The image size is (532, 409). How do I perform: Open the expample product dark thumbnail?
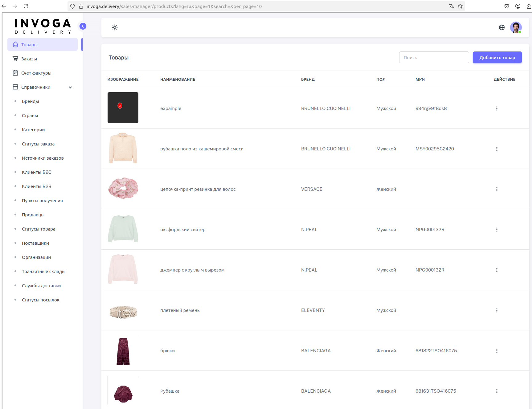pyautogui.click(x=123, y=108)
